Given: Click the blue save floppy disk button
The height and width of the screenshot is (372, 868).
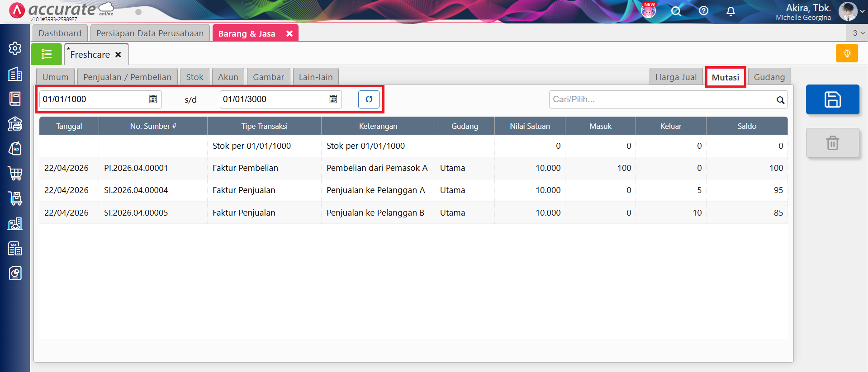Looking at the screenshot, I should click(832, 99).
